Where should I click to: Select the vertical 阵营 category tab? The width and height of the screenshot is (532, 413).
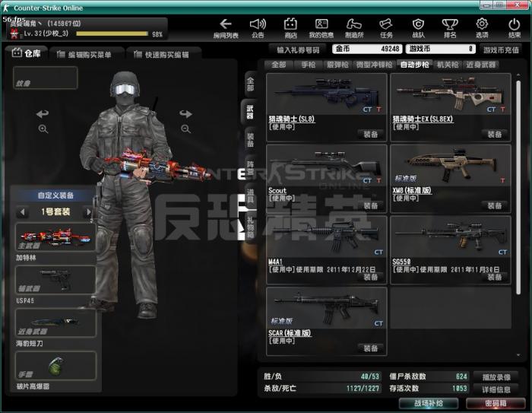point(250,168)
